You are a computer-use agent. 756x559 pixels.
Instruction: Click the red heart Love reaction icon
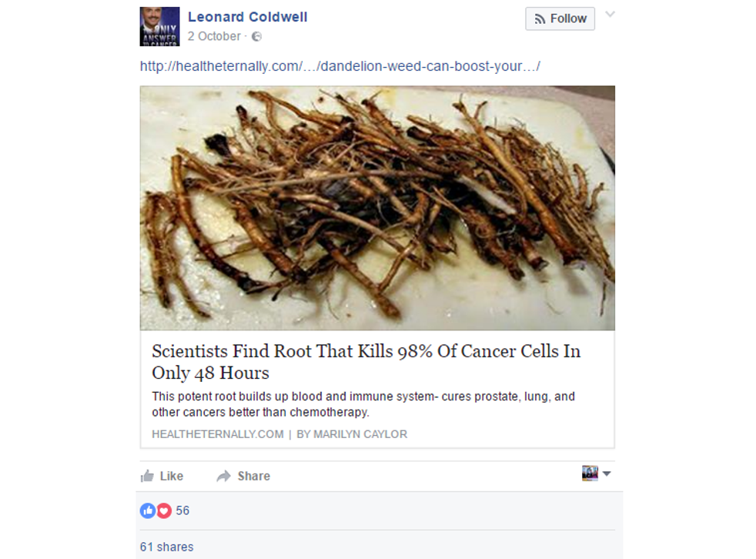click(x=163, y=510)
